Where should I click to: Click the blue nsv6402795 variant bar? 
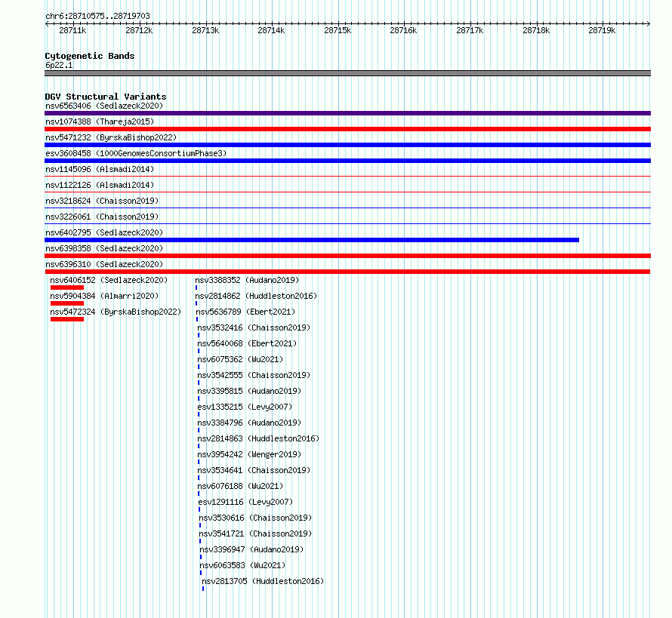click(x=312, y=240)
